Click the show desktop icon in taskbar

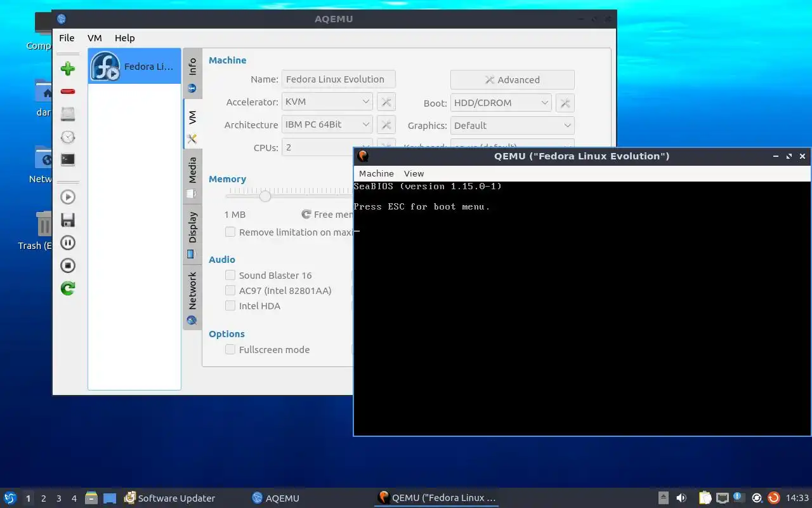110,498
